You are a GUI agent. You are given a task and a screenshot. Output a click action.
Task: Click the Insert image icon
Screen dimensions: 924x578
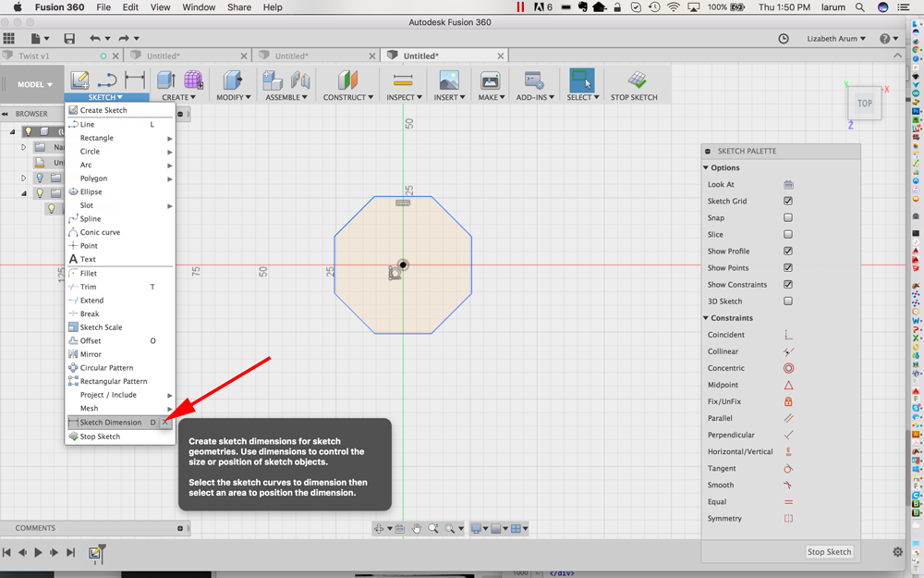449,80
